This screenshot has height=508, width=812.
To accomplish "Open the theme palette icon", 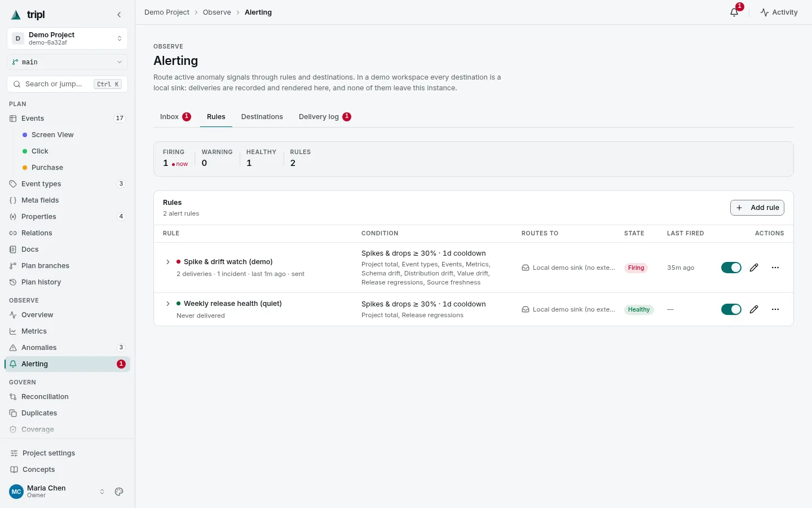I will tap(119, 492).
